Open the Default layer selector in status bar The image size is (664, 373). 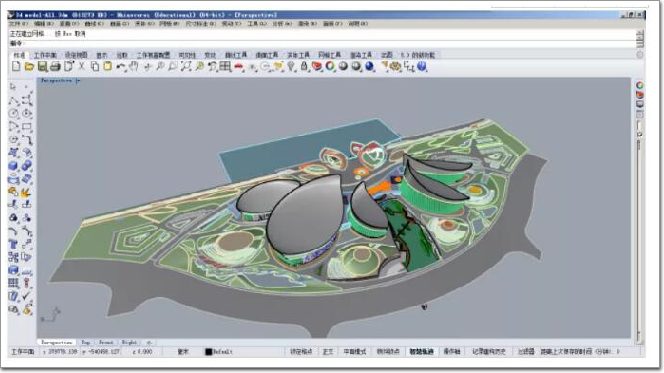220,351
